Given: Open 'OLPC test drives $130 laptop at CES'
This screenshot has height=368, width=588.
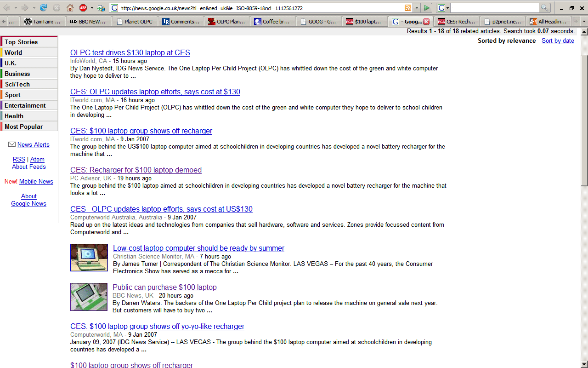Looking at the screenshot, I should (x=130, y=52).
